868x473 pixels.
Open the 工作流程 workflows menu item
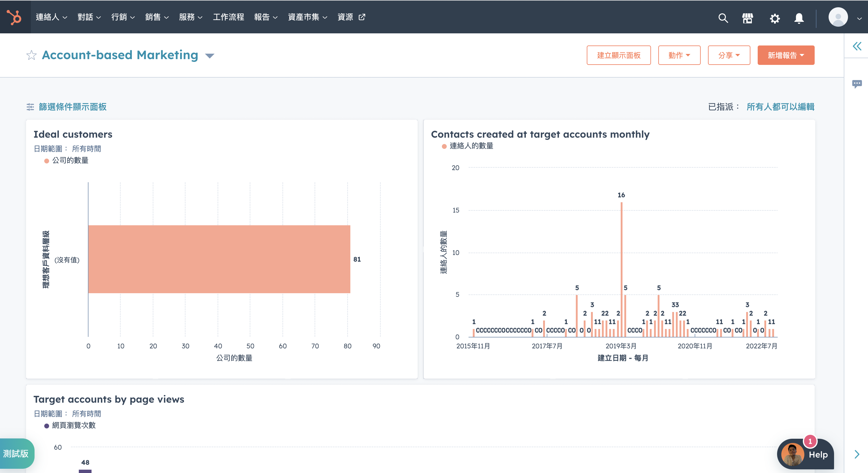coord(228,17)
